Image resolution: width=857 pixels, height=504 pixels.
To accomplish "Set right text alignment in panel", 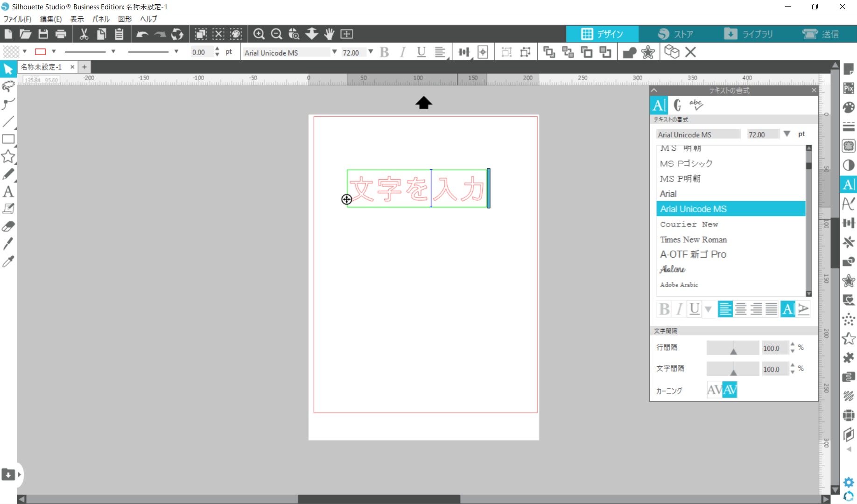I will (x=756, y=309).
